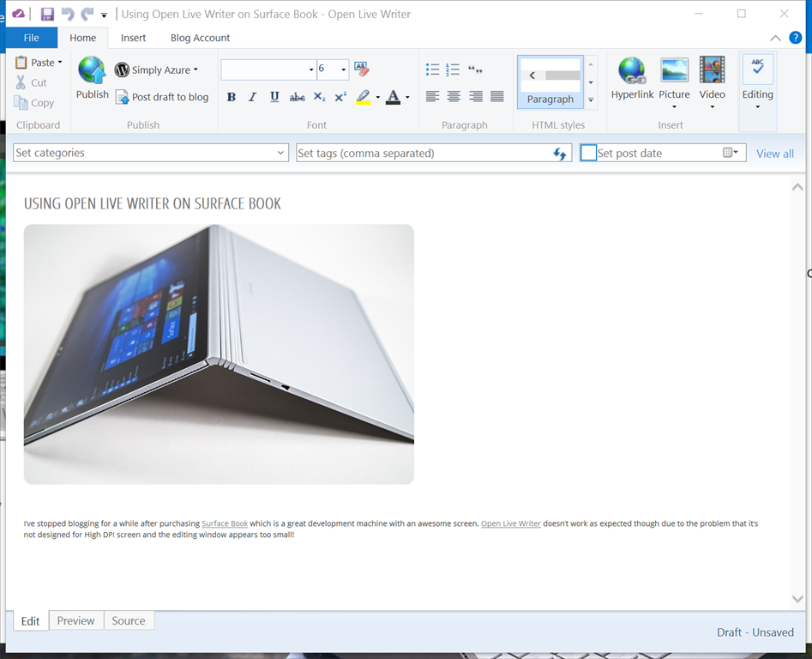Toggle Italic formatting
The height and width of the screenshot is (659, 812).
(x=253, y=97)
